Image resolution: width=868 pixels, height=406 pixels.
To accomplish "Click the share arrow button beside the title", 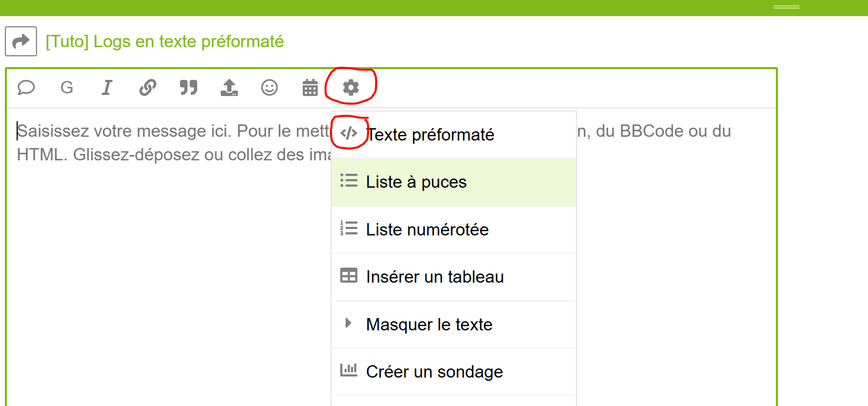I will click(21, 41).
